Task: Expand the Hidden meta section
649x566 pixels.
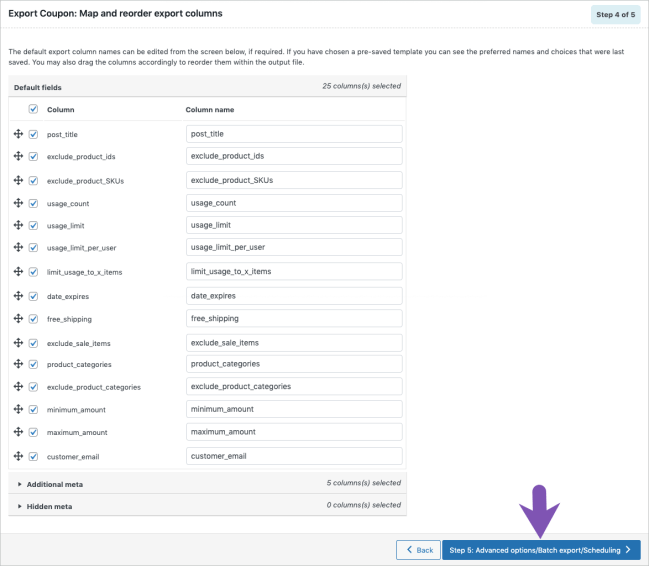Action: point(49,506)
